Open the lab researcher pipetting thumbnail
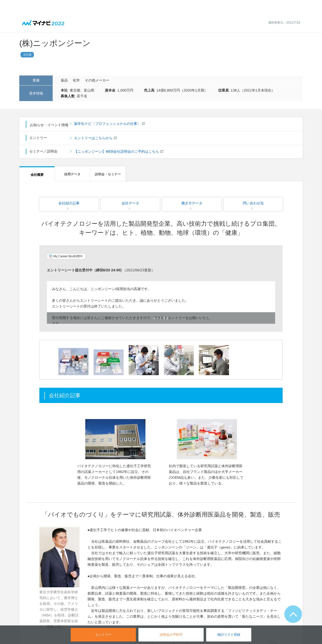 pyautogui.click(x=144, y=360)
